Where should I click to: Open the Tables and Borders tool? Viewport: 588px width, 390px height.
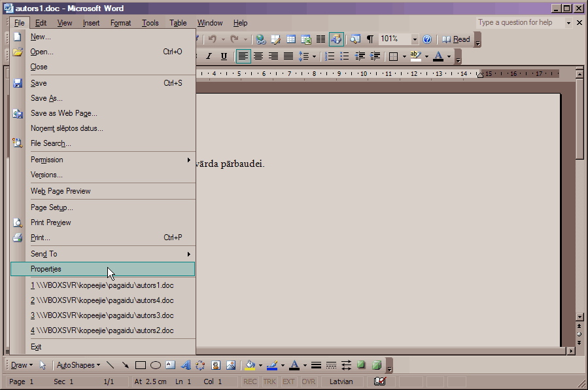click(x=276, y=39)
